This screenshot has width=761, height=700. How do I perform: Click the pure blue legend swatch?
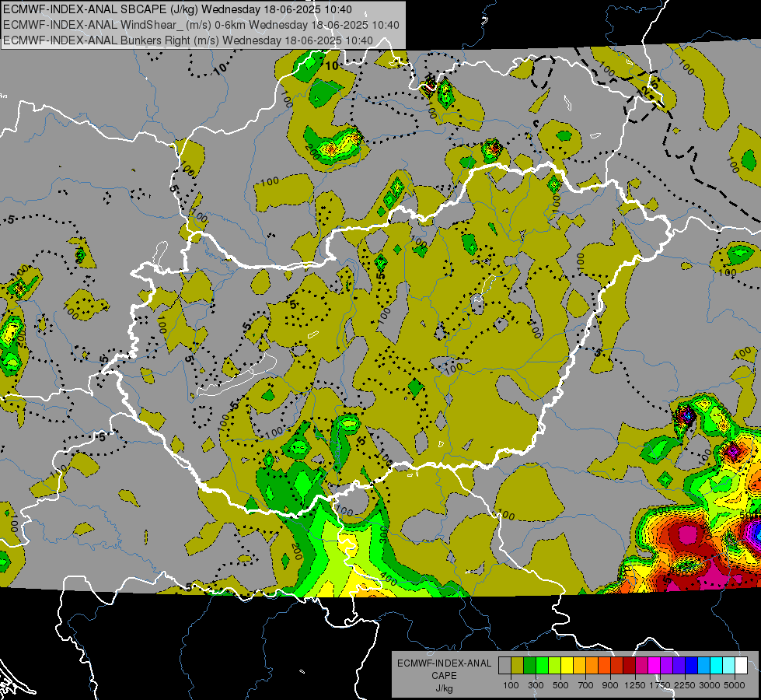pos(691,666)
